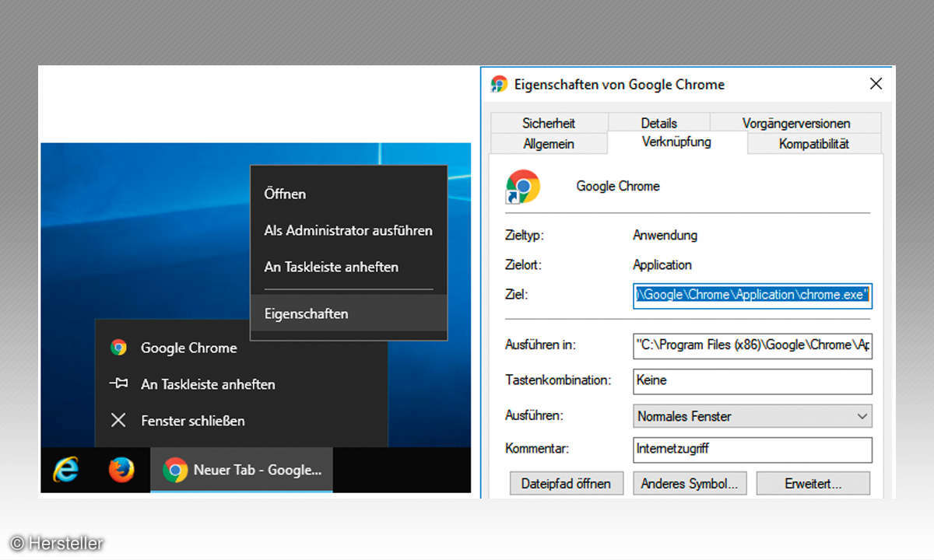
Task: Click the Google Chrome name in properties
Action: (x=618, y=187)
